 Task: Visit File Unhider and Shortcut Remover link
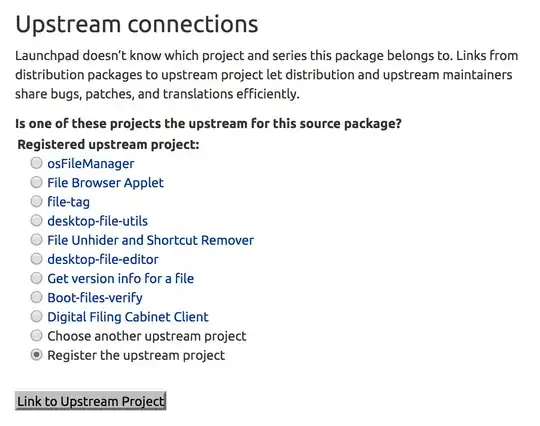point(150,240)
